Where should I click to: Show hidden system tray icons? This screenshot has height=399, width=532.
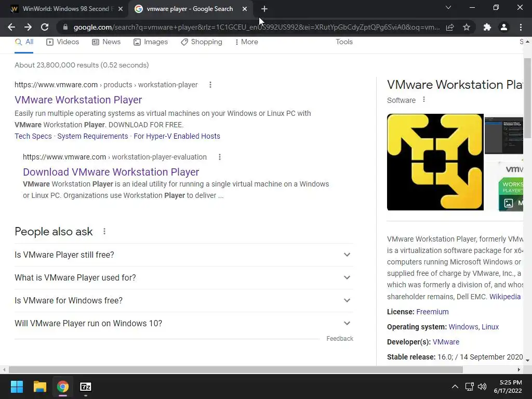coord(455,387)
